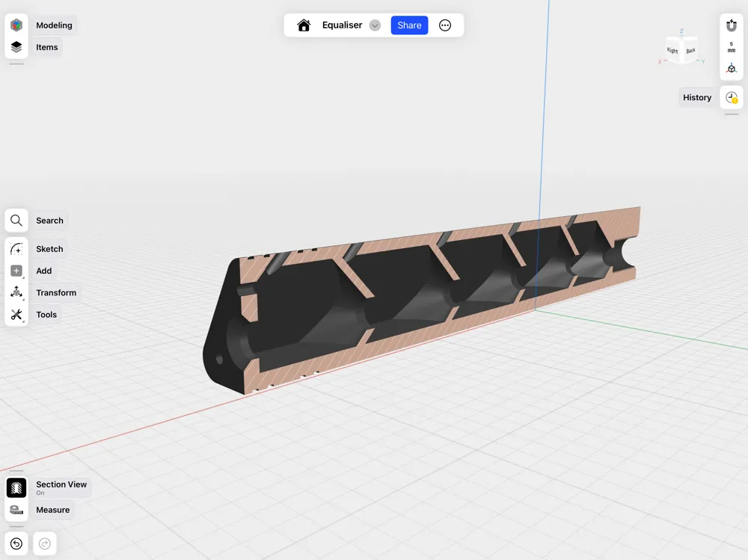Select the Measure tape icon
The width and height of the screenshot is (748, 560).
point(16,510)
